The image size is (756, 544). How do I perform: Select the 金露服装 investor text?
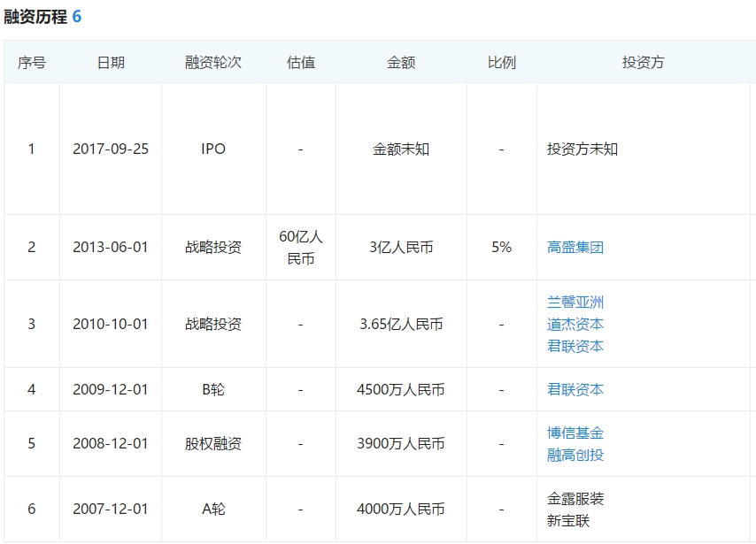(575, 498)
